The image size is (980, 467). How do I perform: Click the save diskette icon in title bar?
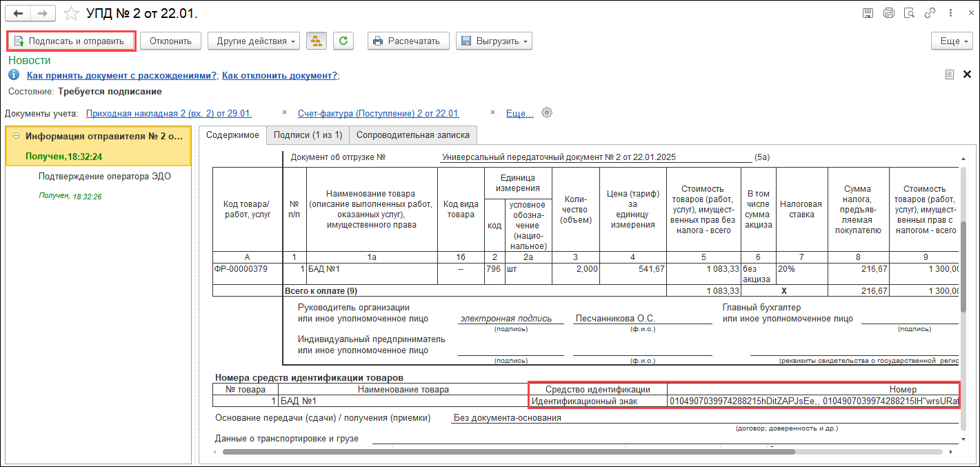click(x=868, y=13)
